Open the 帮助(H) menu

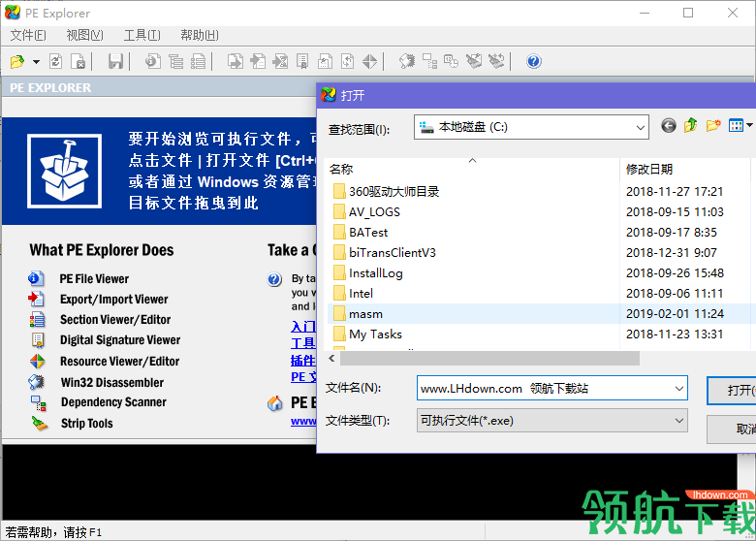199,35
